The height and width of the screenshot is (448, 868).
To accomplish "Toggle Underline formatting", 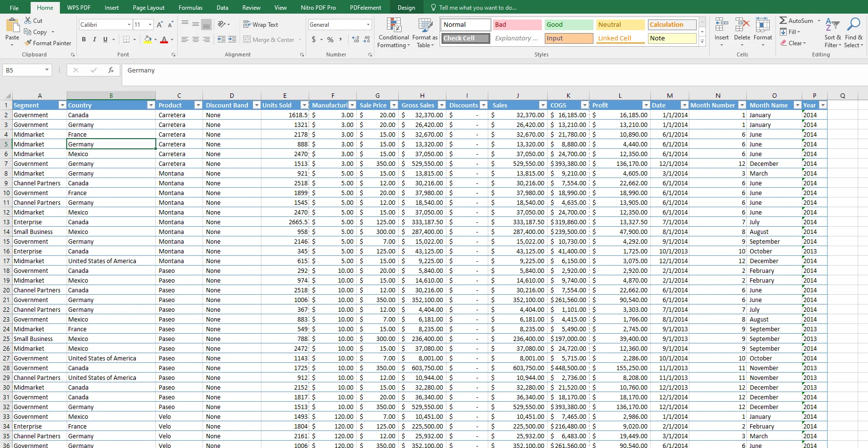I will point(105,39).
